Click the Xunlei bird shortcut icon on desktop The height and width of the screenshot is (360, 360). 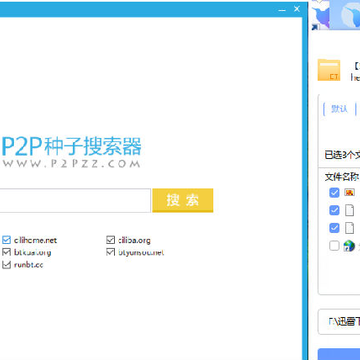tap(320, 16)
